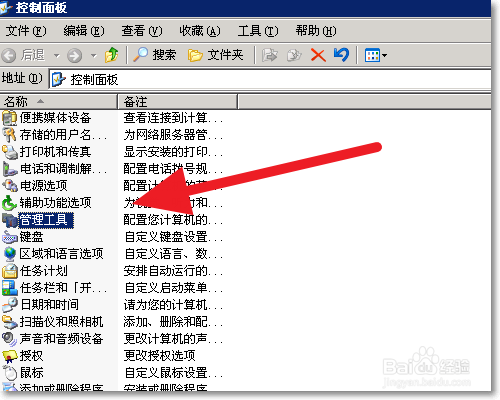Open the Views dropdown arrow
This screenshot has height=400, width=500.
[384, 55]
